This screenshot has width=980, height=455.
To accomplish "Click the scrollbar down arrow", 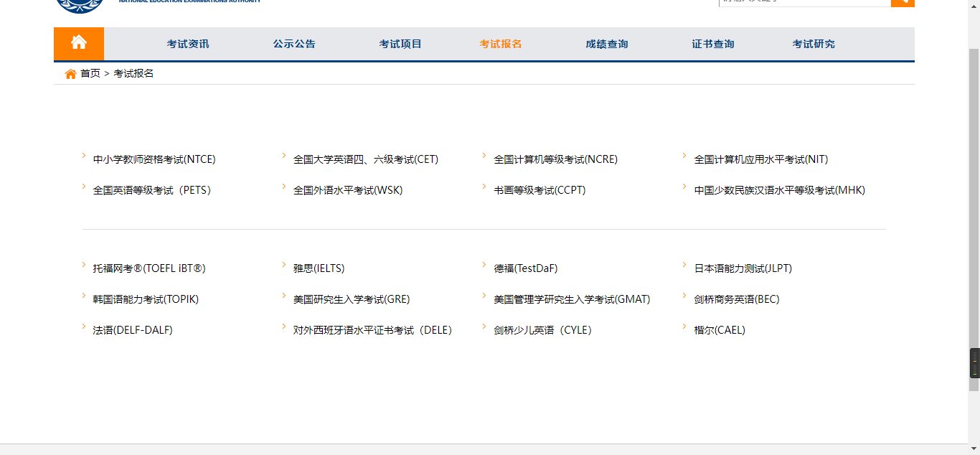I will coord(974,449).
